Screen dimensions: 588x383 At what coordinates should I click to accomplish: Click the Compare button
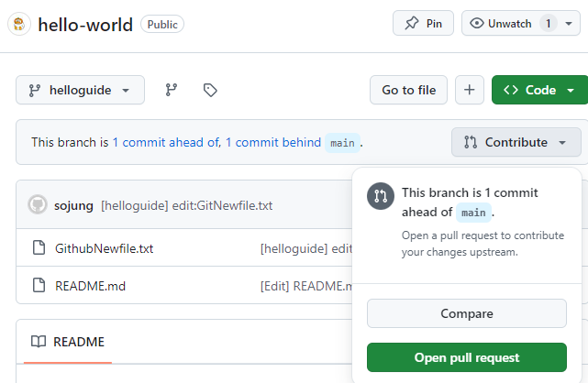[x=467, y=313]
